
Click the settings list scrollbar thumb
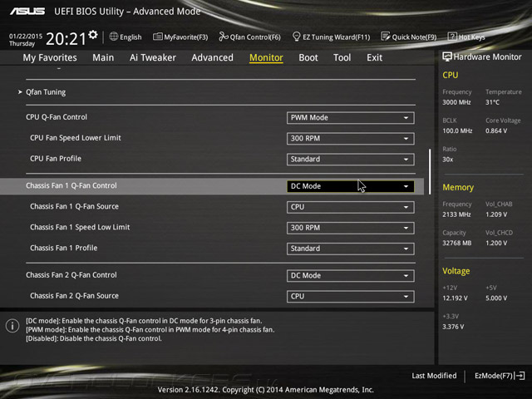(x=430, y=171)
